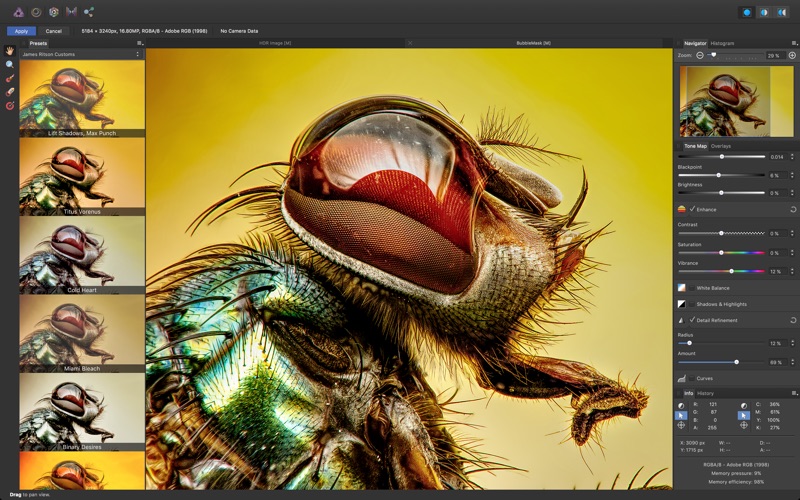The image size is (800, 500).
Task: Open the Liquify persona
Action: pyautogui.click(x=36, y=12)
